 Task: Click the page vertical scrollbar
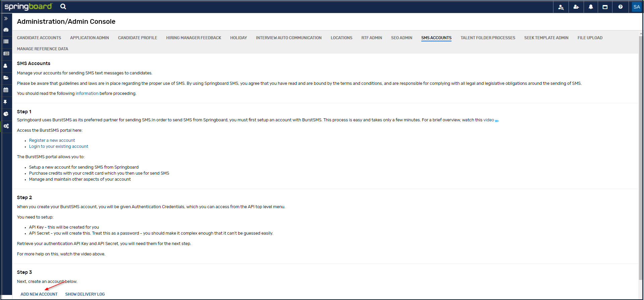(641, 158)
